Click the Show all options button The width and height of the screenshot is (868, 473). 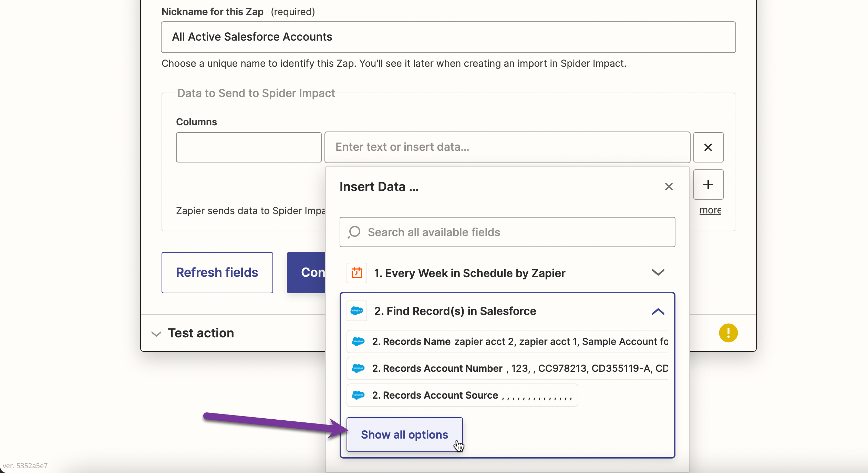[x=404, y=434]
